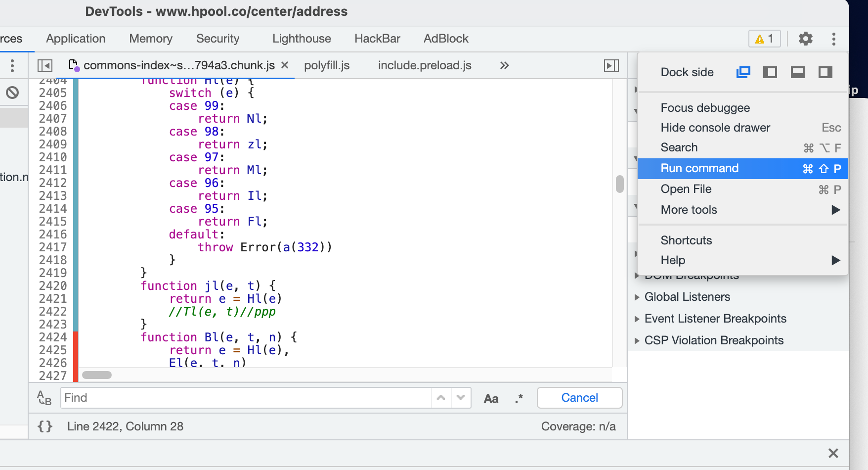The height and width of the screenshot is (470, 868).
Task: Switch to the Application panel tab
Action: (76, 39)
